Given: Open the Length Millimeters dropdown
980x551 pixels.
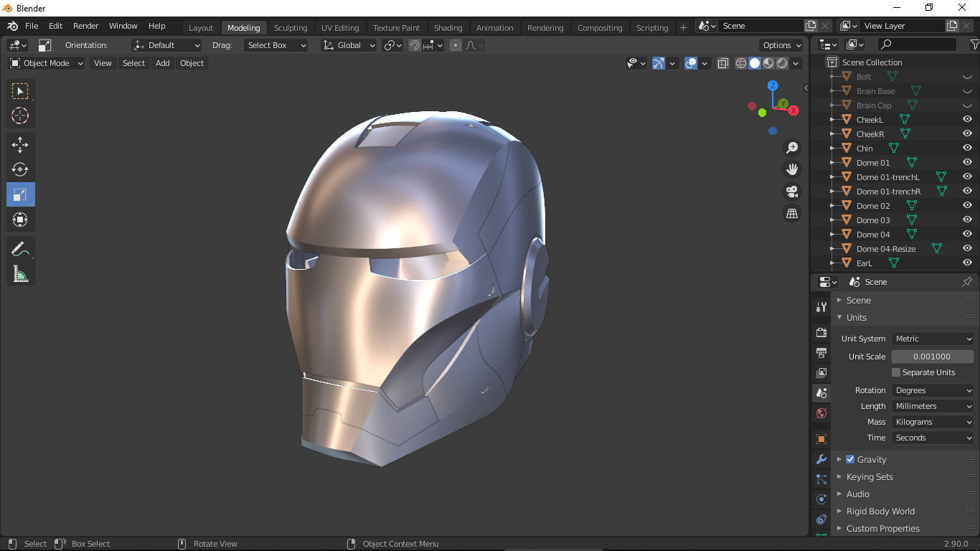Looking at the screenshot, I should (933, 406).
